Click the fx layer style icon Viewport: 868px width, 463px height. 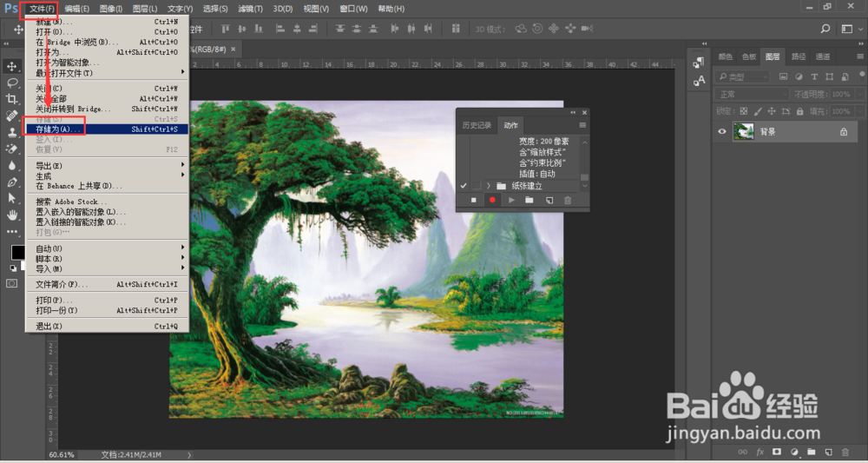(760, 452)
